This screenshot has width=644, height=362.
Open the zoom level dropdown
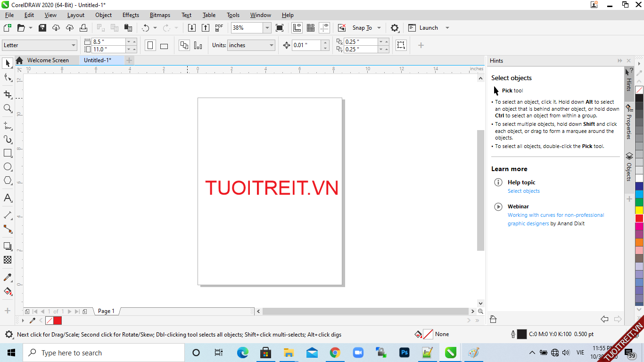click(267, 28)
